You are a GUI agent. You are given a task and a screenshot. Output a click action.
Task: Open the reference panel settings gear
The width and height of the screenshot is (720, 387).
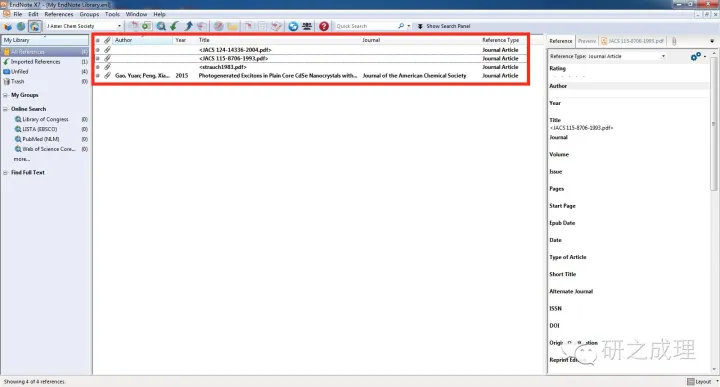pos(696,56)
